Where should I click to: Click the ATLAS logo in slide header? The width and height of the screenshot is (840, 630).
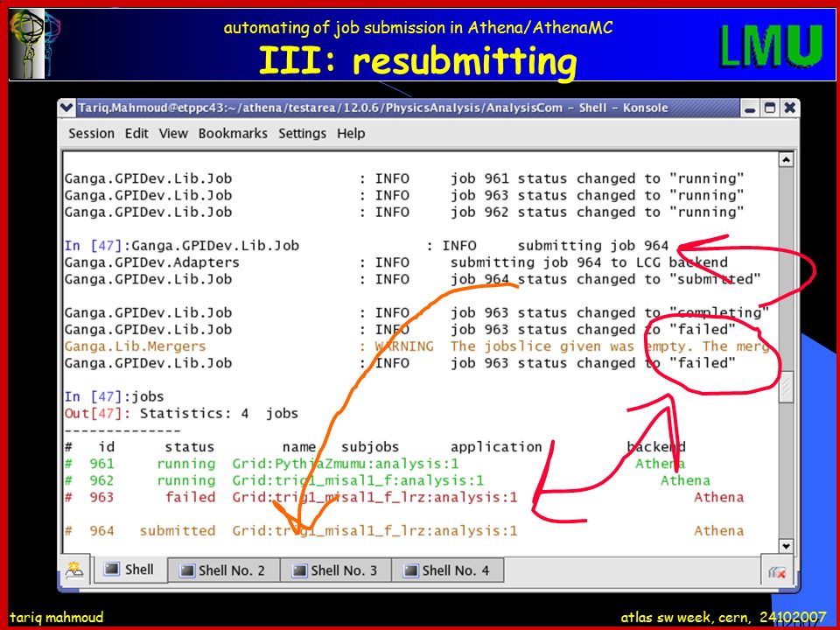click(x=34, y=45)
